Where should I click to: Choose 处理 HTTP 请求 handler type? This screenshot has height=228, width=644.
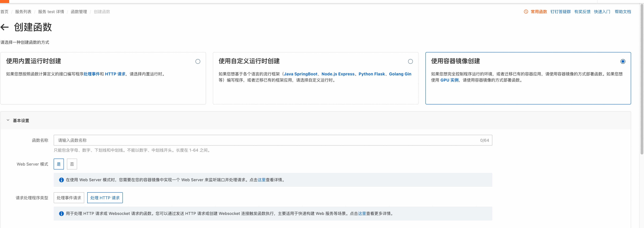point(105,198)
